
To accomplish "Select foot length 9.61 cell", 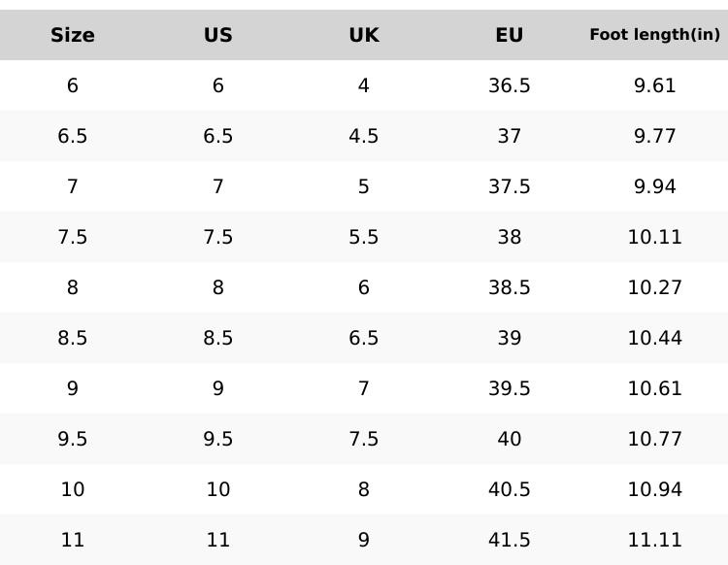I will pos(655,85).
